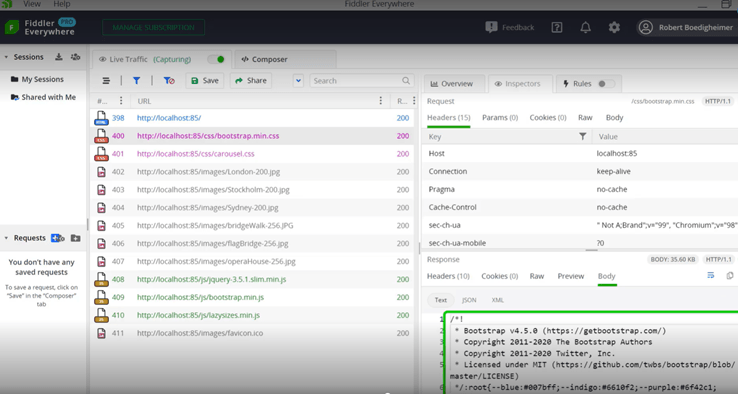Click the filter funnel icon in toolbar

tap(136, 80)
